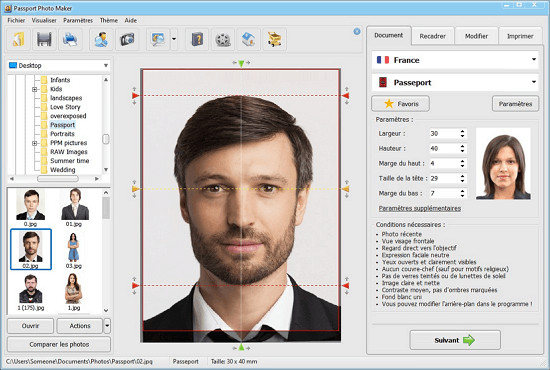Click the person with magnifier toolbar icon
This screenshot has width=550, height=370.
101,39
